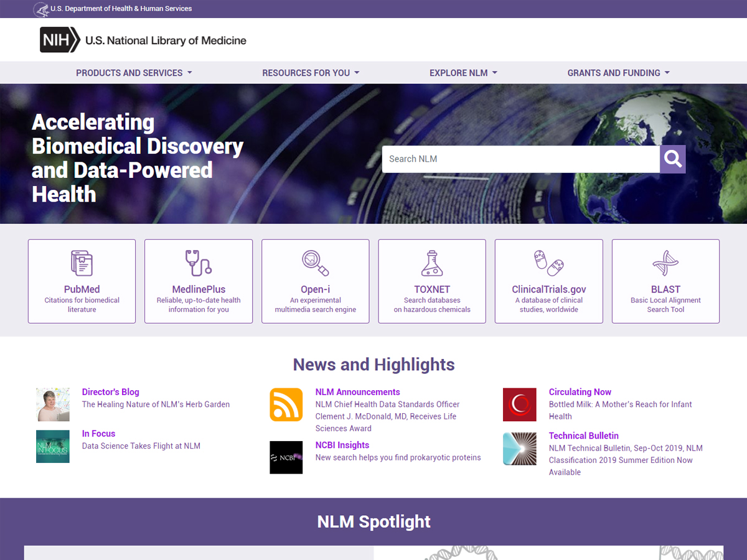Open the Resources for You dropdown
Viewport: 747px width, 560px height.
311,73
